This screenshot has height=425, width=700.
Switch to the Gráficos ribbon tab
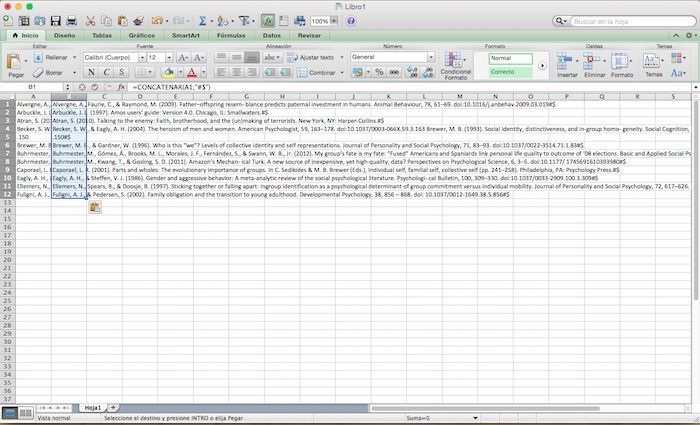pos(142,35)
